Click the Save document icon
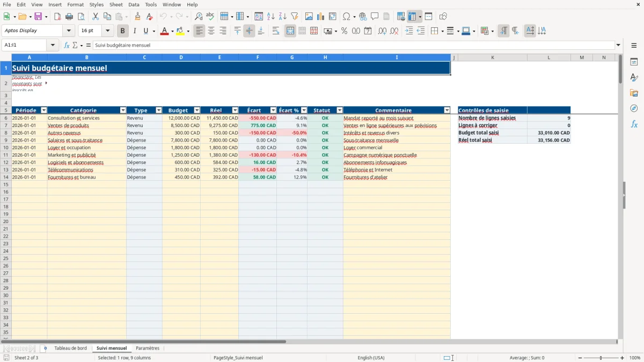Image resolution: width=644 pixels, height=362 pixels. pos(38,17)
